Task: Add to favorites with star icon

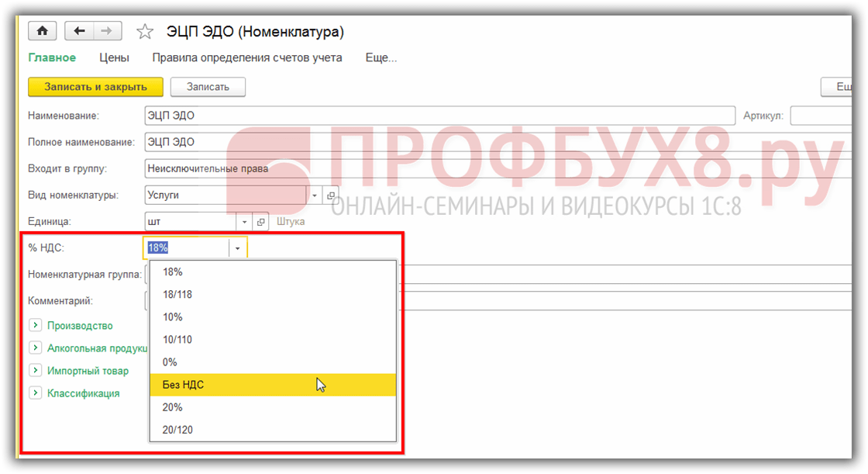Action: tap(144, 32)
